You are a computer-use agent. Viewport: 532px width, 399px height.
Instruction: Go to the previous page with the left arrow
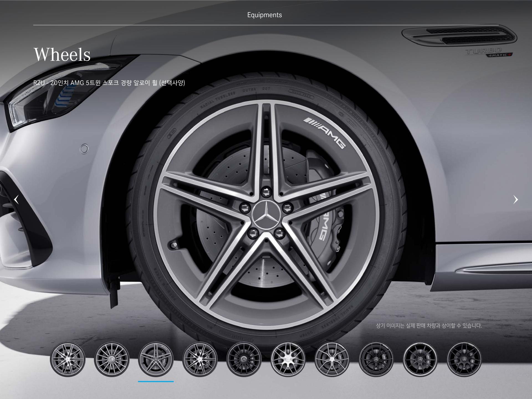coord(17,199)
